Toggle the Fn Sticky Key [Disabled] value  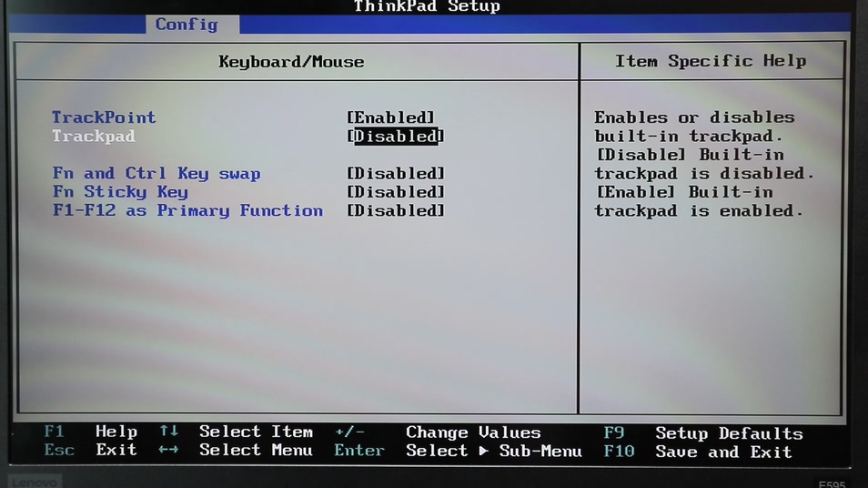point(395,192)
